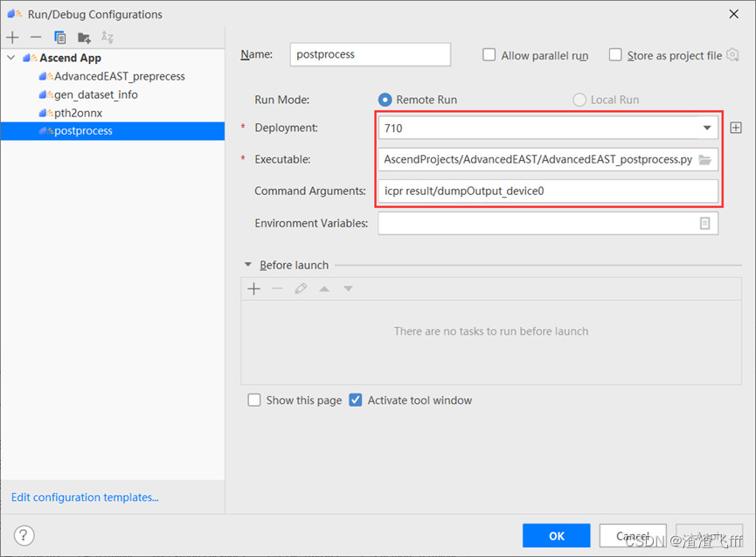Move before launch task up

pyautogui.click(x=324, y=289)
